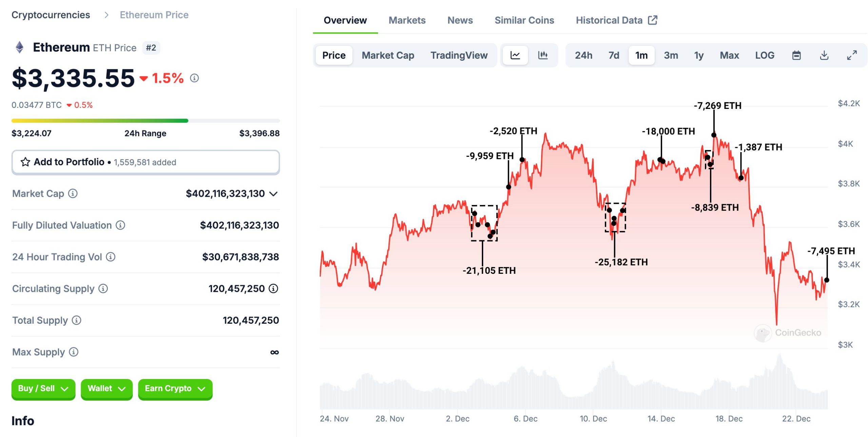868x437 pixels.
Task: Expand the chart to fullscreen
Action: point(852,55)
